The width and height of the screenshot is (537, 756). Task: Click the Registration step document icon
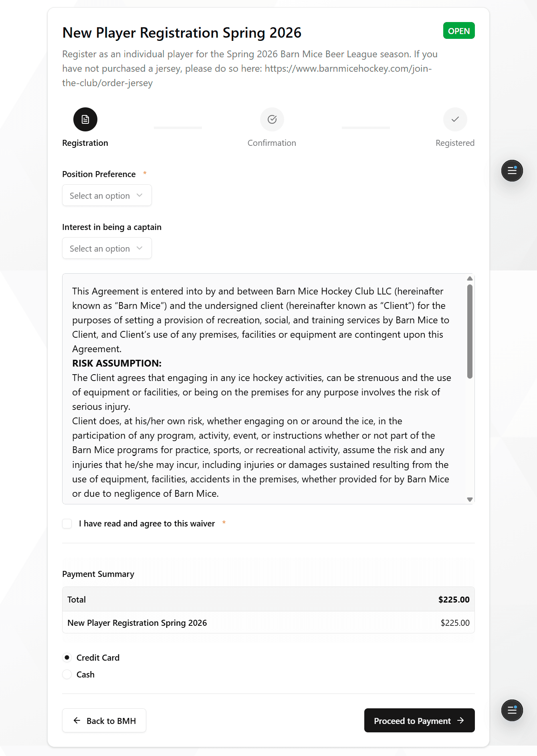coord(85,119)
